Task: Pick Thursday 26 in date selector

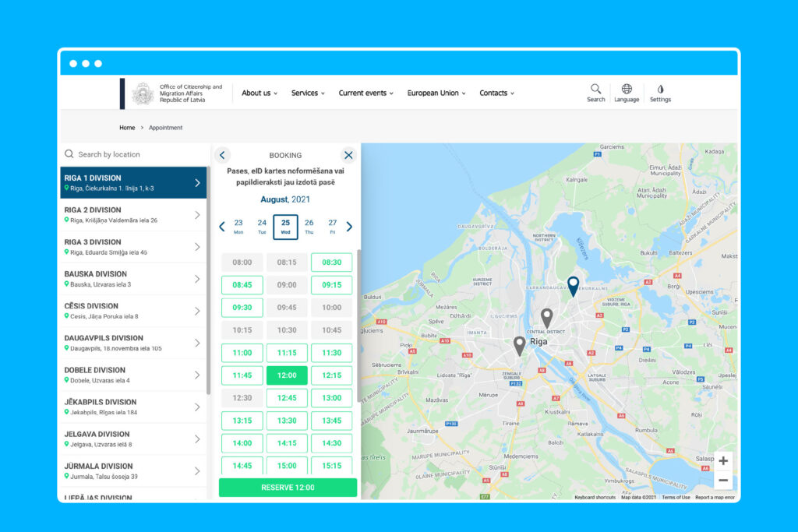Action: pyautogui.click(x=309, y=226)
